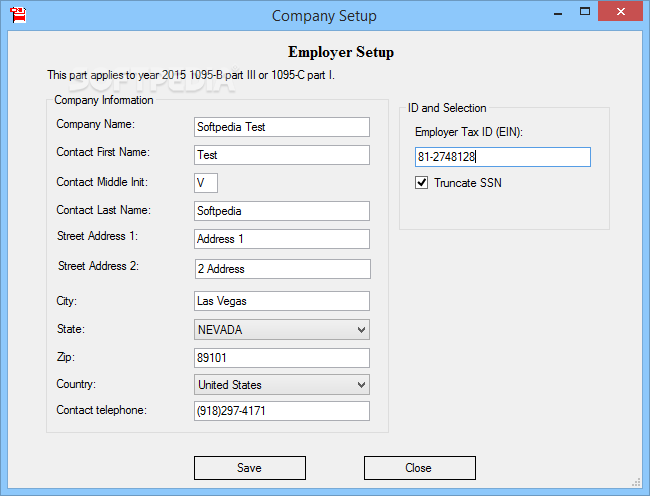
Task: Expand the Country dropdown showing United States
Action: click(282, 385)
